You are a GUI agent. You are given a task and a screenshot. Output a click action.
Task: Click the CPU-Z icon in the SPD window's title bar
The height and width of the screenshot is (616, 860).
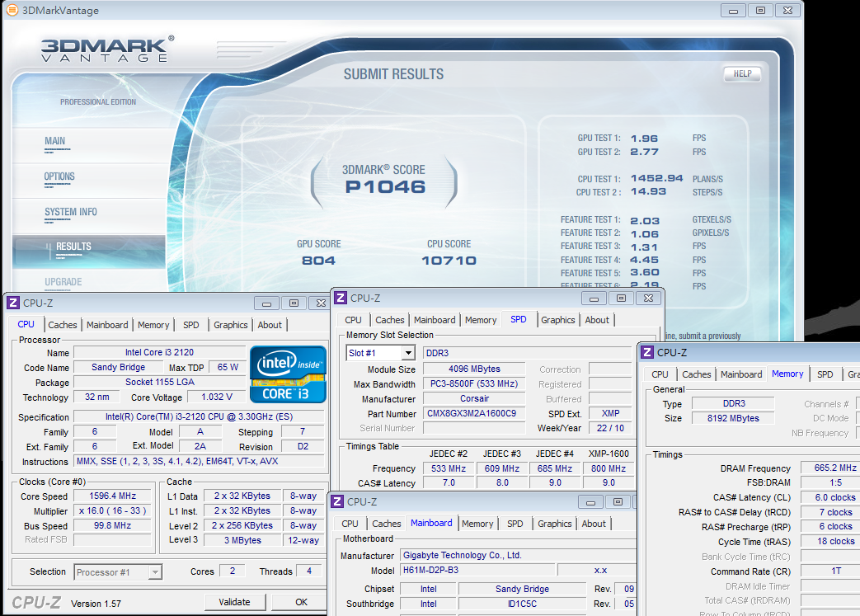(340, 299)
